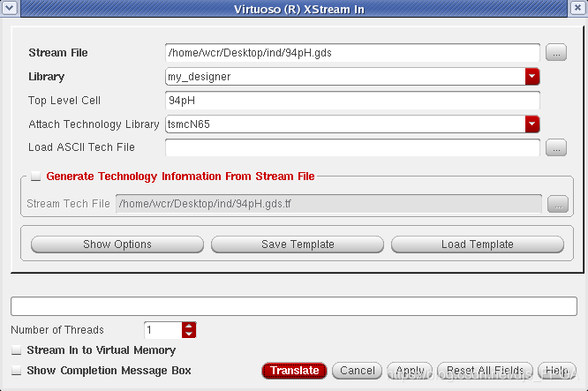Image resolution: width=588 pixels, height=391 pixels.
Task: Click the Show Options button
Action: 117,244
